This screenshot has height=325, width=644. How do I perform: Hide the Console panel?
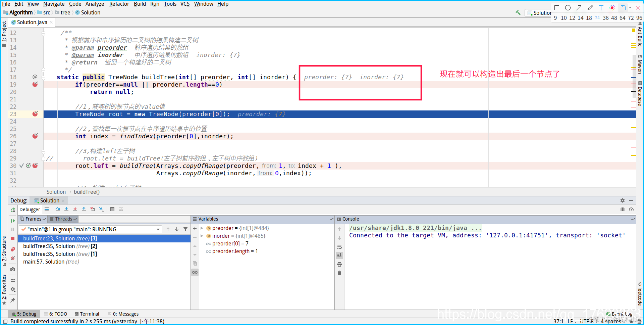633,219
